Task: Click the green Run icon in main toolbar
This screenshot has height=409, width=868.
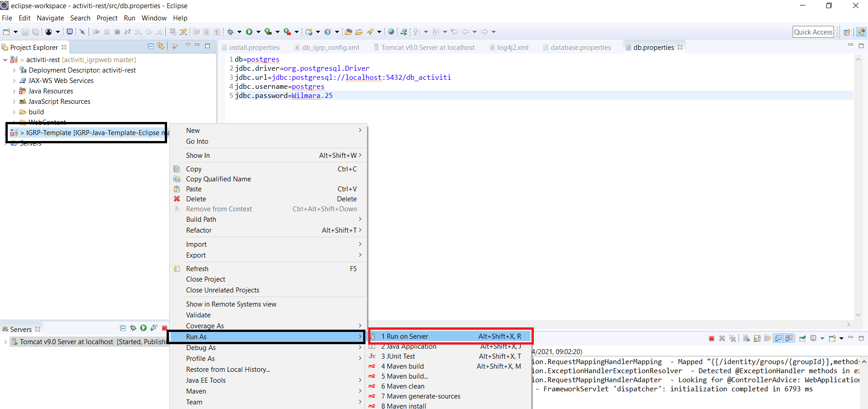Action: pyautogui.click(x=249, y=32)
